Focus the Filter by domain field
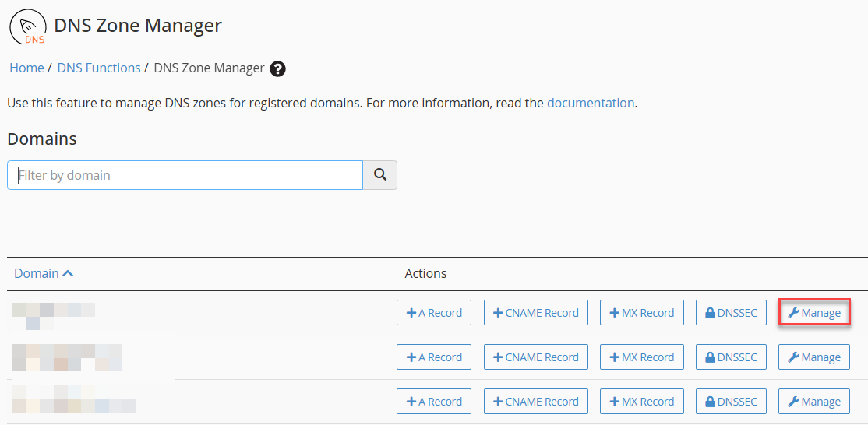 (x=185, y=175)
